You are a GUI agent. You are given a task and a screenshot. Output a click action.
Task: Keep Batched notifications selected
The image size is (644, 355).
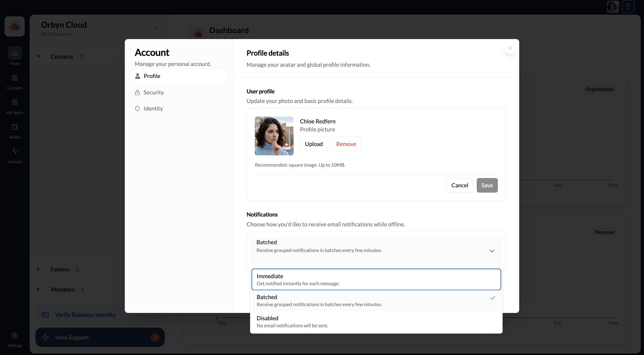pyautogui.click(x=376, y=300)
